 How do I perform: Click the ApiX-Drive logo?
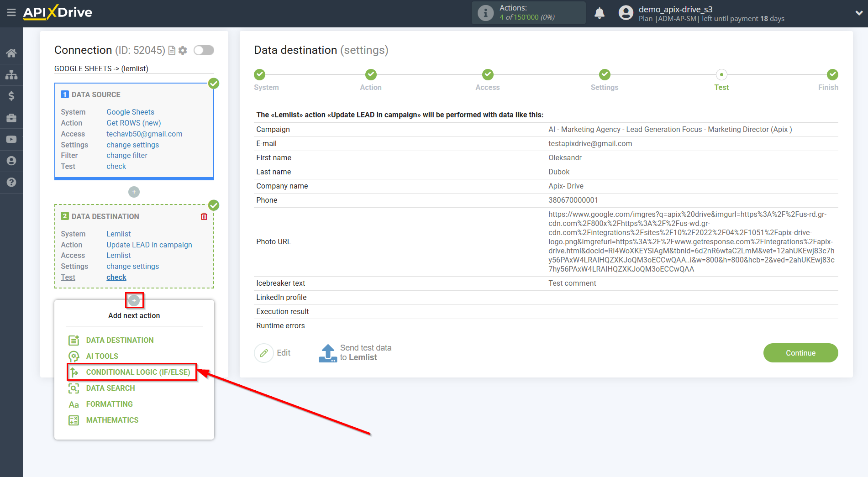click(x=58, y=12)
